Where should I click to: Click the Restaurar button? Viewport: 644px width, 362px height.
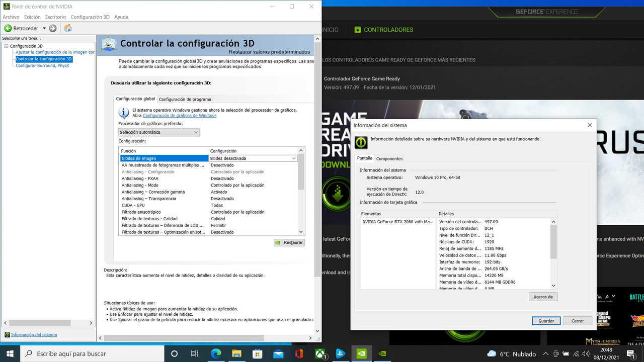(x=289, y=242)
